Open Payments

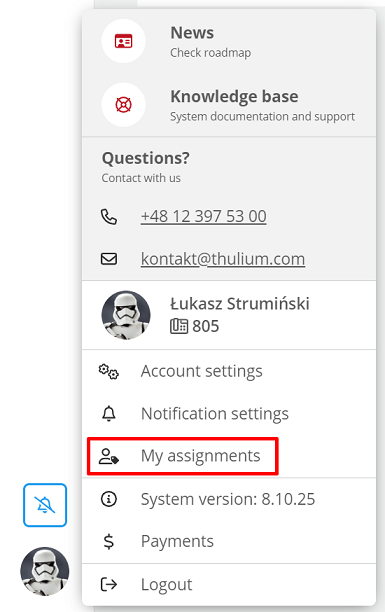229,541
